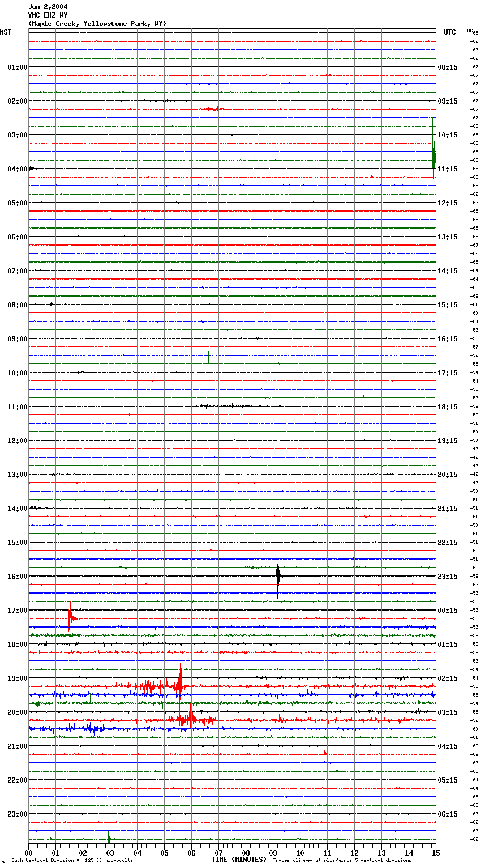Select the 01:00 MST row label

18,67
